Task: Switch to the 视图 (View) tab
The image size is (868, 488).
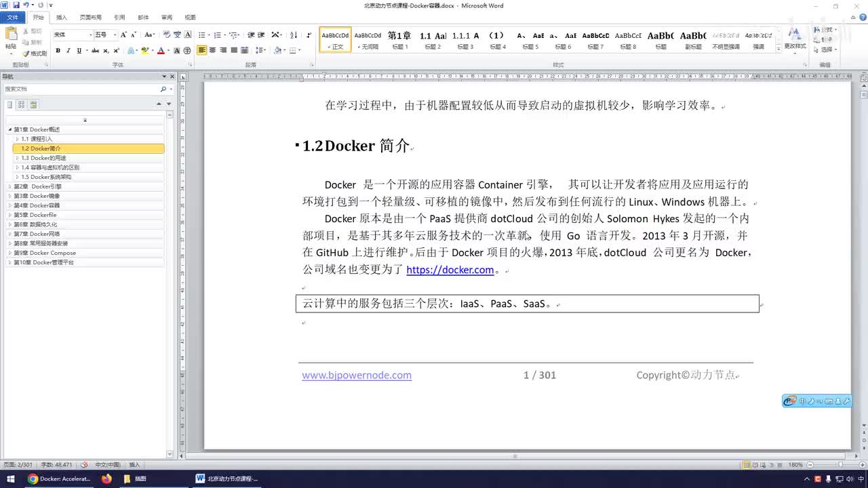Action: (190, 17)
